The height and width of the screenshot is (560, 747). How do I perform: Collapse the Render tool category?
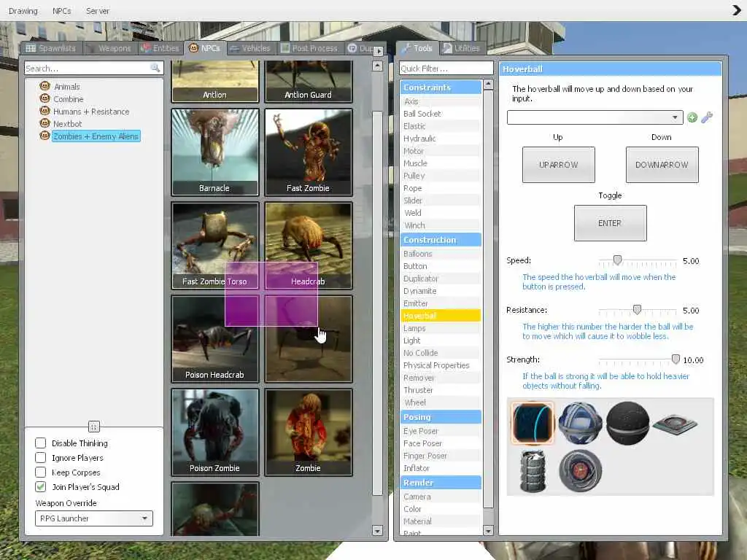[441, 483]
